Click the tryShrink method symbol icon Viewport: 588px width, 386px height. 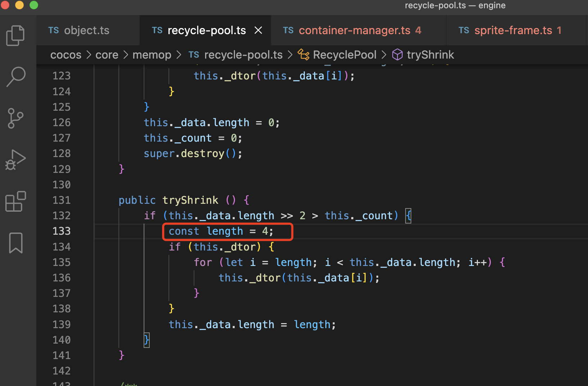(x=397, y=55)
